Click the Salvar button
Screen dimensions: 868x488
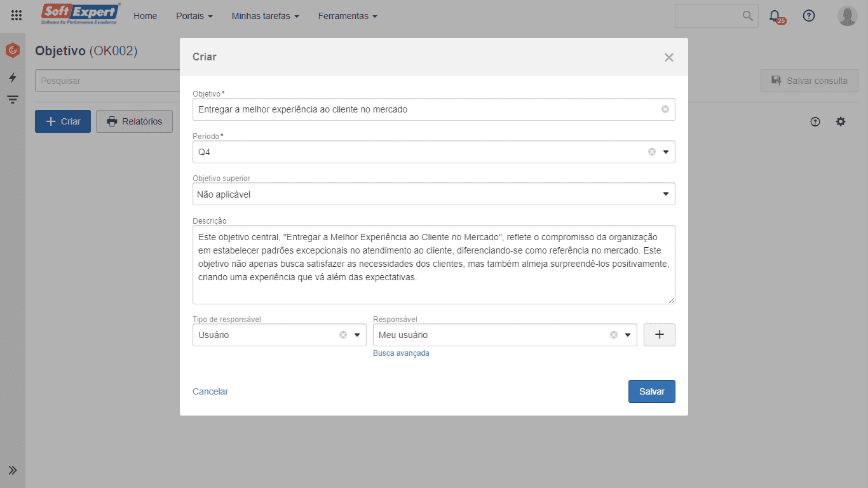[x=652, y=391]
